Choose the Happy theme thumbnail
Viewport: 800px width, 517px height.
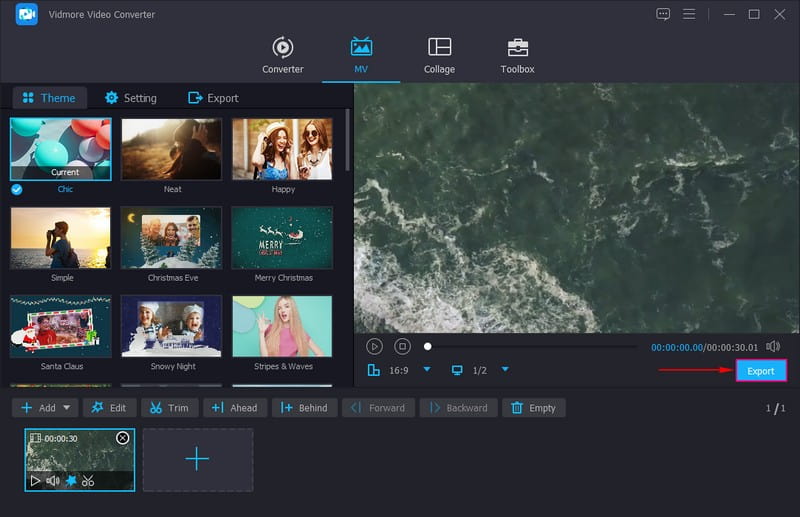coord(281,149)
